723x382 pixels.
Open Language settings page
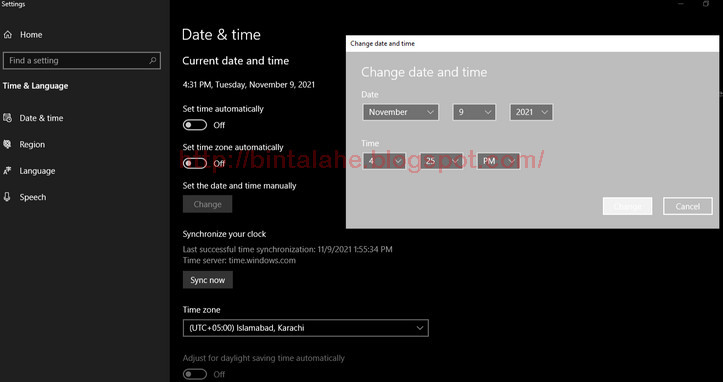[x=37, y=171]
